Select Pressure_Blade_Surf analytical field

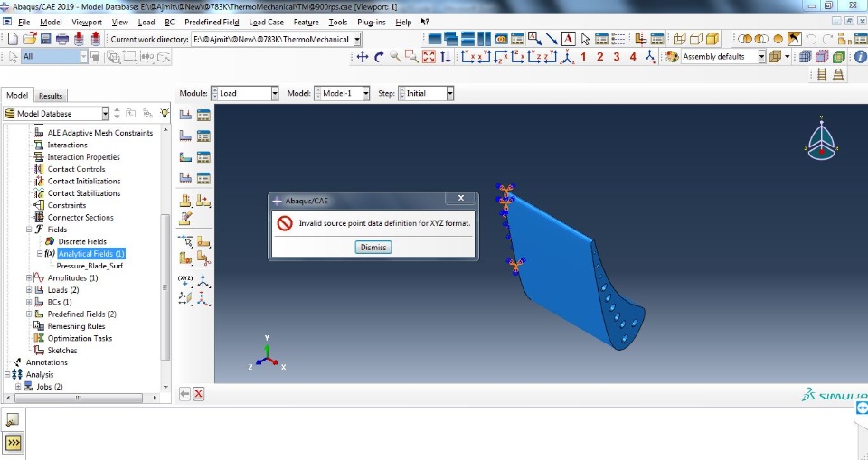click(90, 266)
